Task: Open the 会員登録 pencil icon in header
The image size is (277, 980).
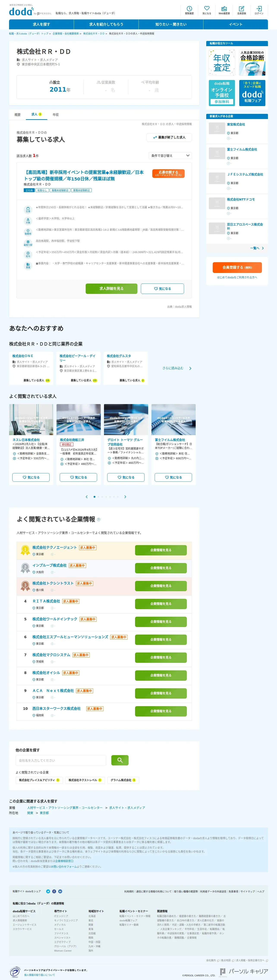Action: click(242, 10)
